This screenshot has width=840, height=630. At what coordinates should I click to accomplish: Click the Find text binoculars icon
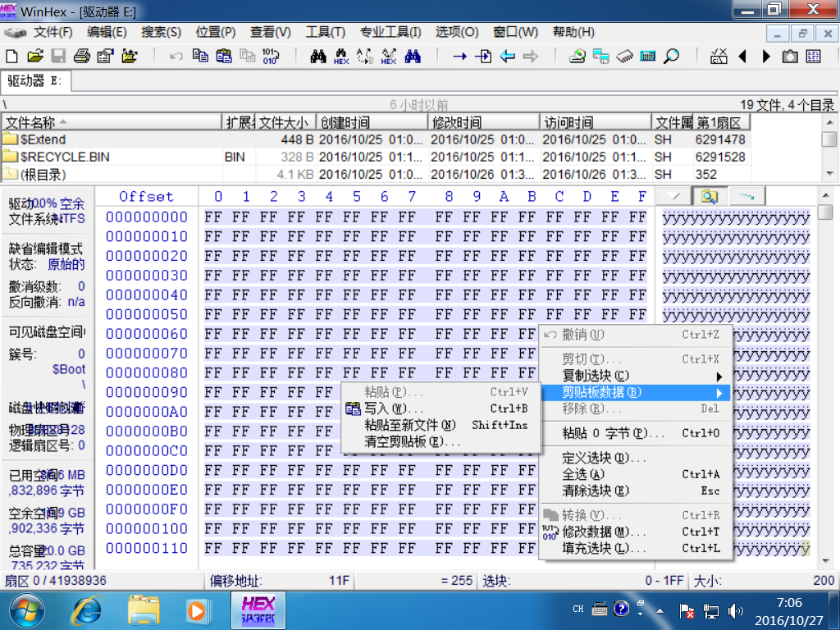click(x=318, y=56)
